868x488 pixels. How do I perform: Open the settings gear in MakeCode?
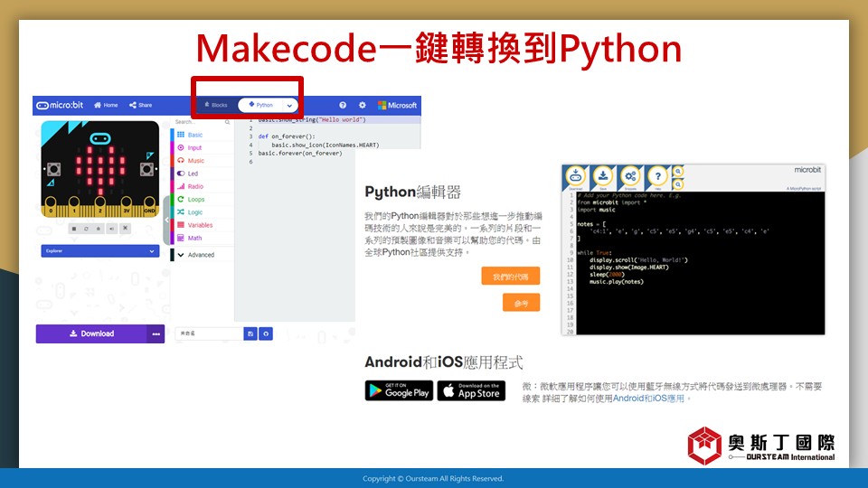tap(363, 105)
